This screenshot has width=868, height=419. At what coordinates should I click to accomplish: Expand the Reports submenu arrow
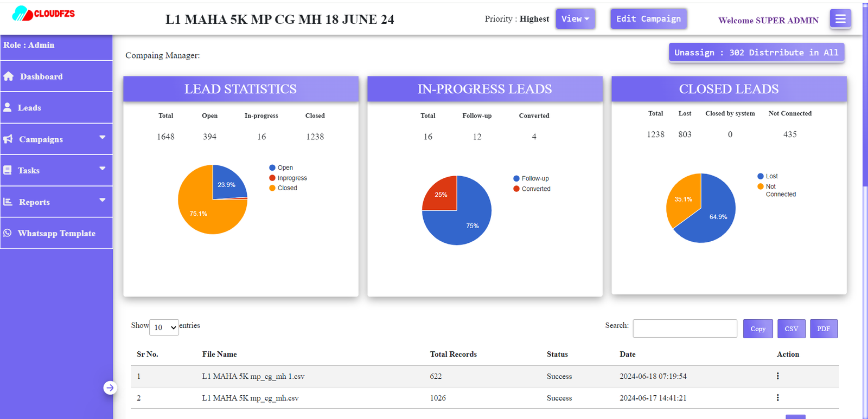[x=103, y=200]
